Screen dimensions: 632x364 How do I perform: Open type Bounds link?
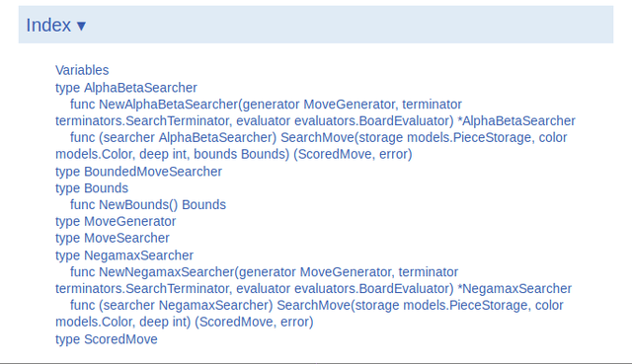point(92,188)
